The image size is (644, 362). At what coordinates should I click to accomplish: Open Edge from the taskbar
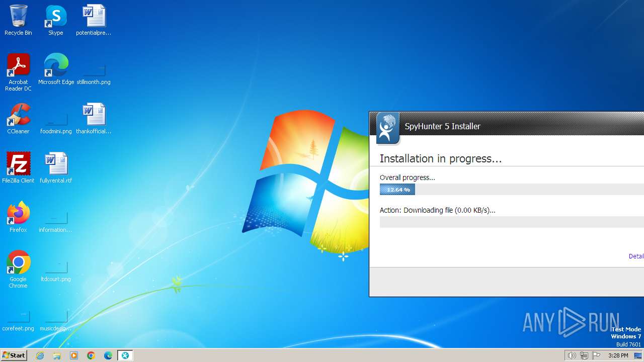[x=108, y=355]
